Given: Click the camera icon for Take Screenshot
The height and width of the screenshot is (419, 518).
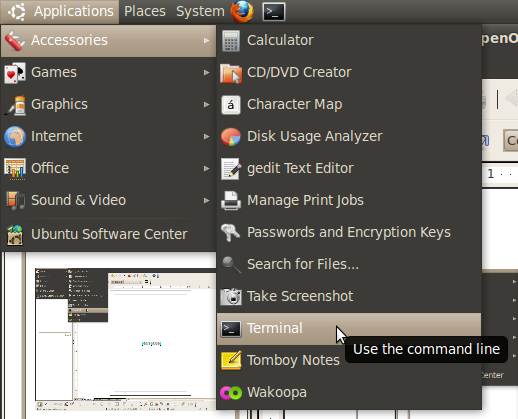Looking at the screenshot, I should [231, 296].
